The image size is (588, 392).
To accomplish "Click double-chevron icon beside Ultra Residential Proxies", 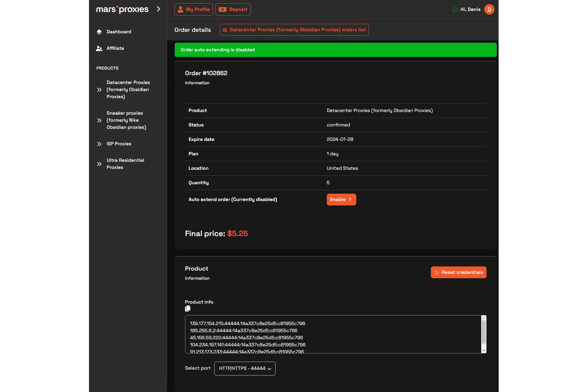I will [99, 164].
